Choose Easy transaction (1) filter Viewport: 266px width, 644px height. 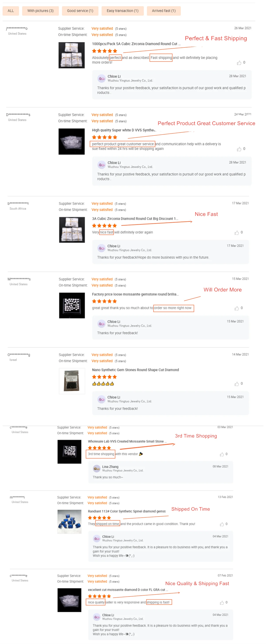tap(122, 11)
